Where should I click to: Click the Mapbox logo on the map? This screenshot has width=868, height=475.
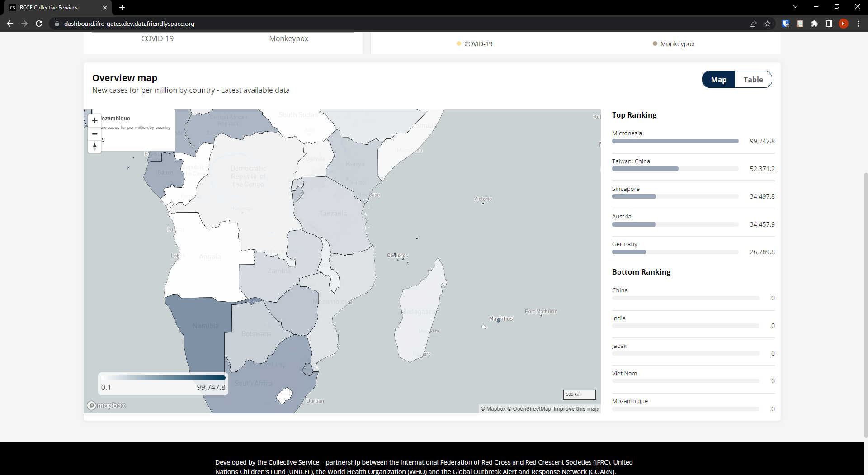106,405
